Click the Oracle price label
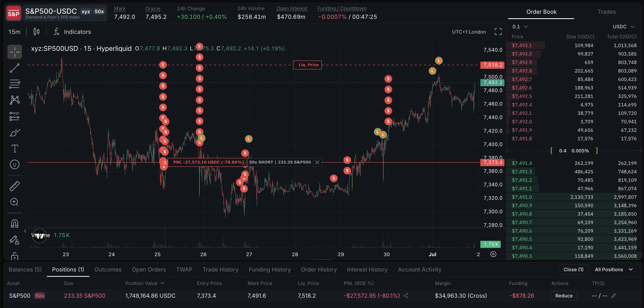The width and height of the screenshot is (644, 308). point(153,8)
